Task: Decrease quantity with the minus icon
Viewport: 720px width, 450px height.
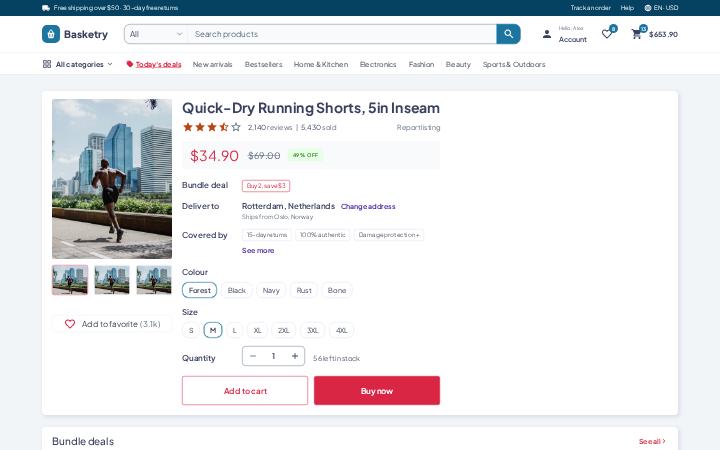Action: 253,356
